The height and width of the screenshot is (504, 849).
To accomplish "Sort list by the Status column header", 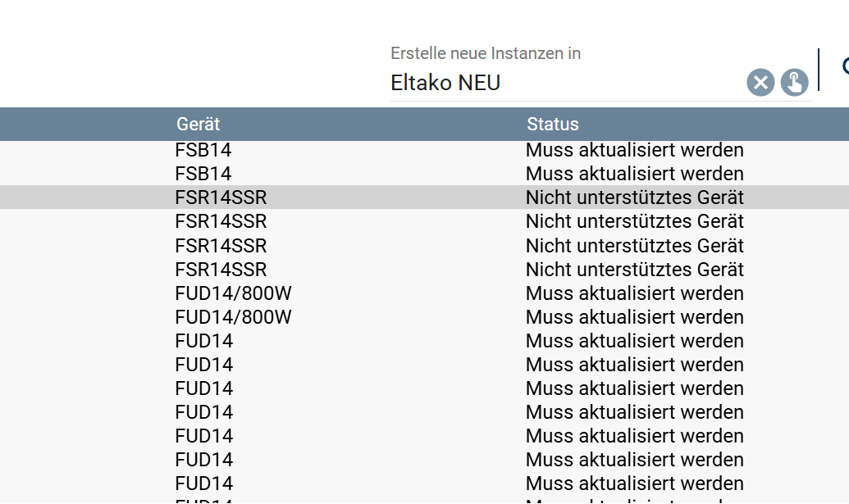I will click(x=552, y=125).
